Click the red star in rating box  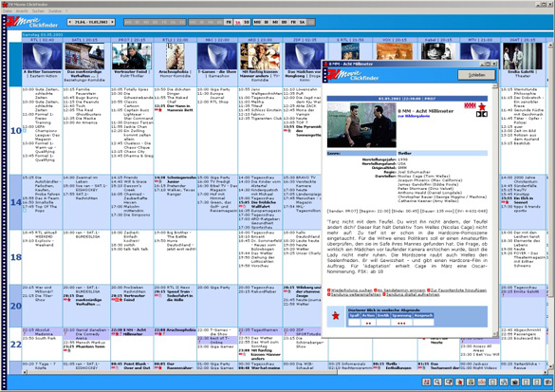point(336,316)
